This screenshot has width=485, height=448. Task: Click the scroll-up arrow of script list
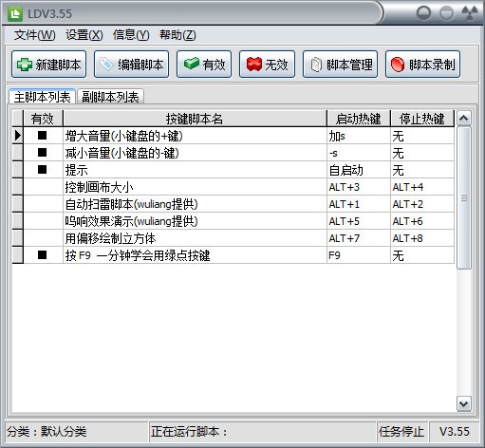pyautogui.click(x=464, y=119)
